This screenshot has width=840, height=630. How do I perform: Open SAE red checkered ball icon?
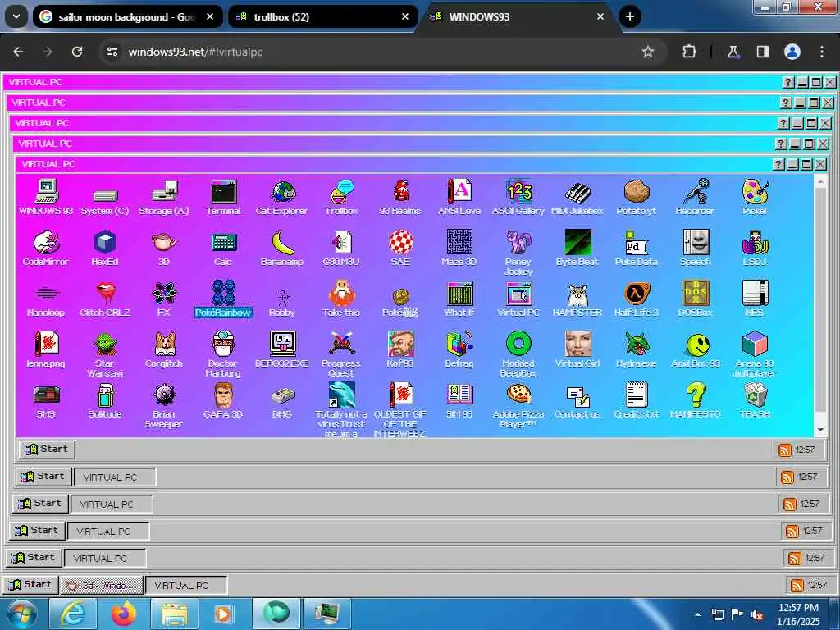click(x=400, y=248)
